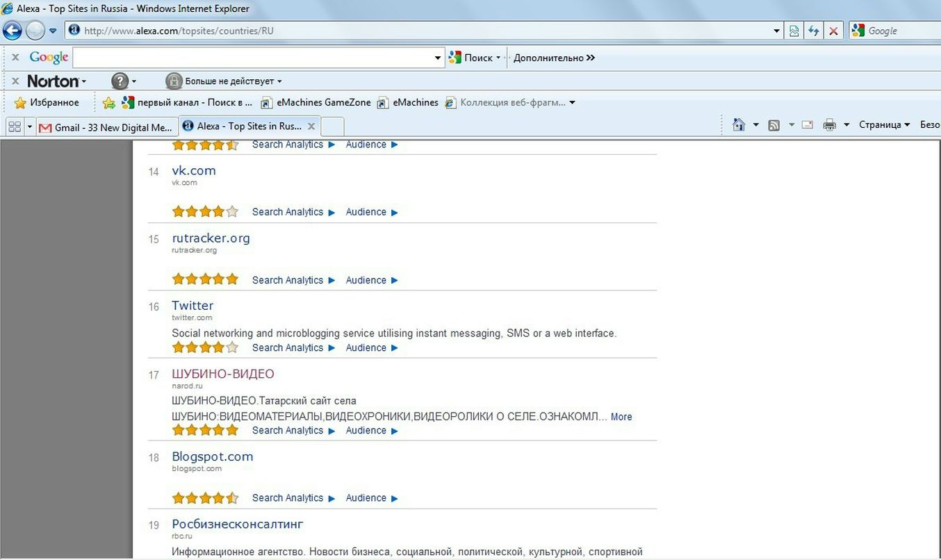Open the RSS feeds icon
This screenshot has width=941, height=560.
coord(774,125)
